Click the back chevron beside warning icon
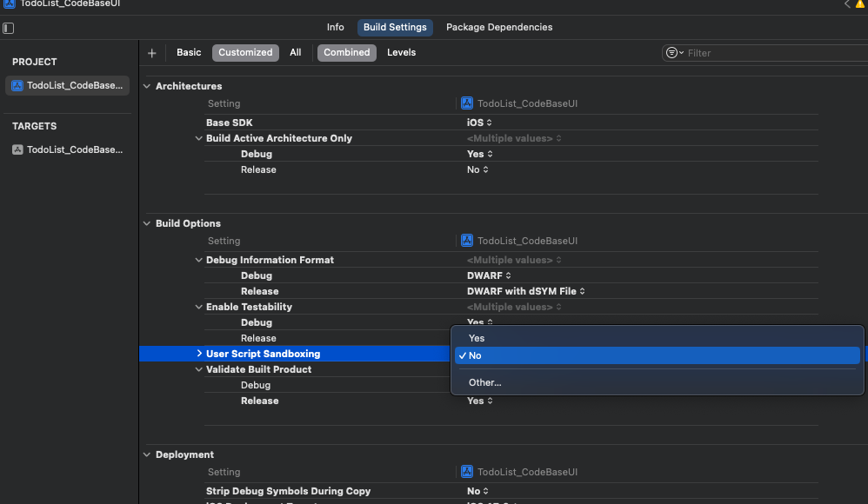868x504 pixels. (x=847, y=3)
